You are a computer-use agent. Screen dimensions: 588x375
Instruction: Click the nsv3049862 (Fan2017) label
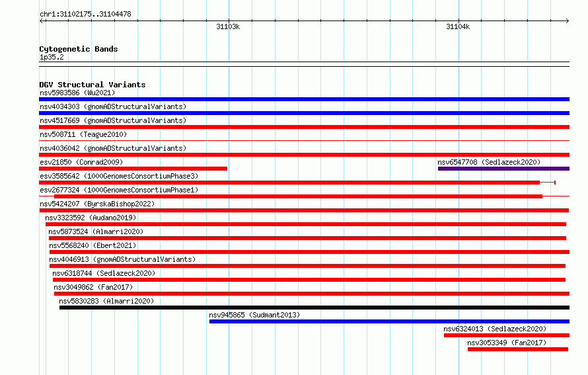[x=93, y=287]
